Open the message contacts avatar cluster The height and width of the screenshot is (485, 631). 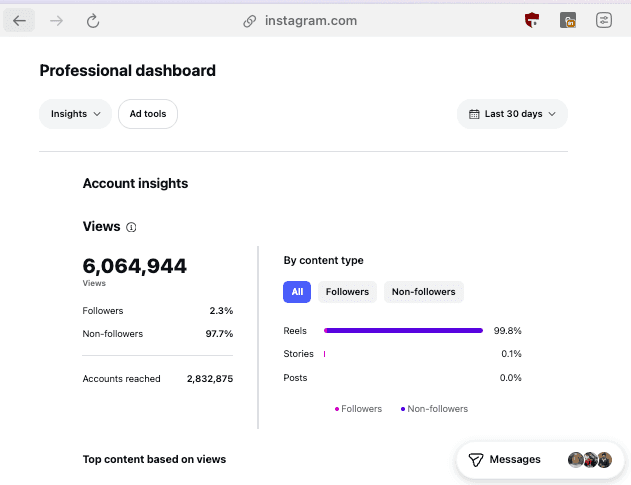pos(590,460)
